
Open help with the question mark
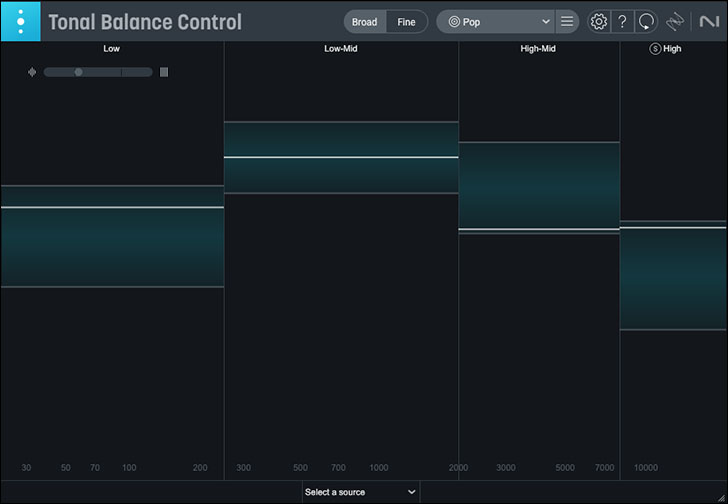[x=623, y=22]
